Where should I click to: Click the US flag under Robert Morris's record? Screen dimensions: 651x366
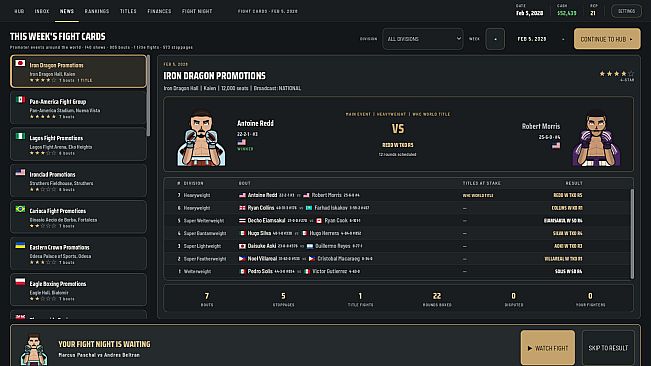click(x=556, y=145)
